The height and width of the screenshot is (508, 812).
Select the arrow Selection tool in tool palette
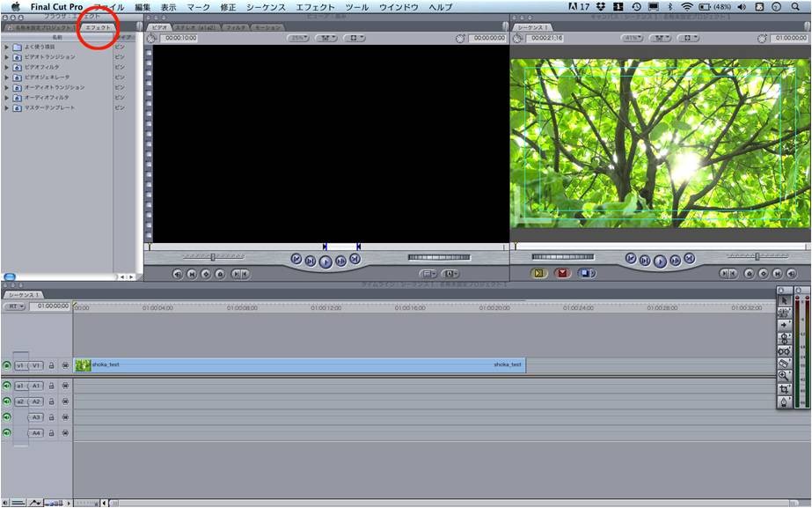tap(784, 300)
